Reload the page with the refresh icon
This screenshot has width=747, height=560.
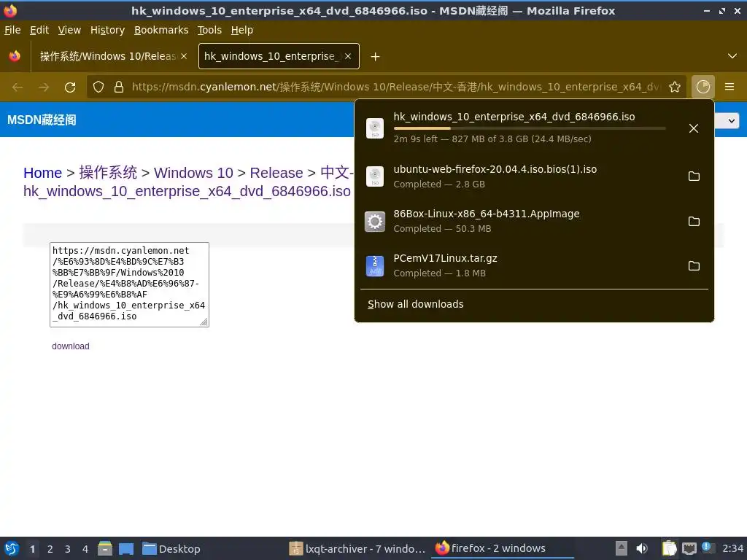coord(70,87)
